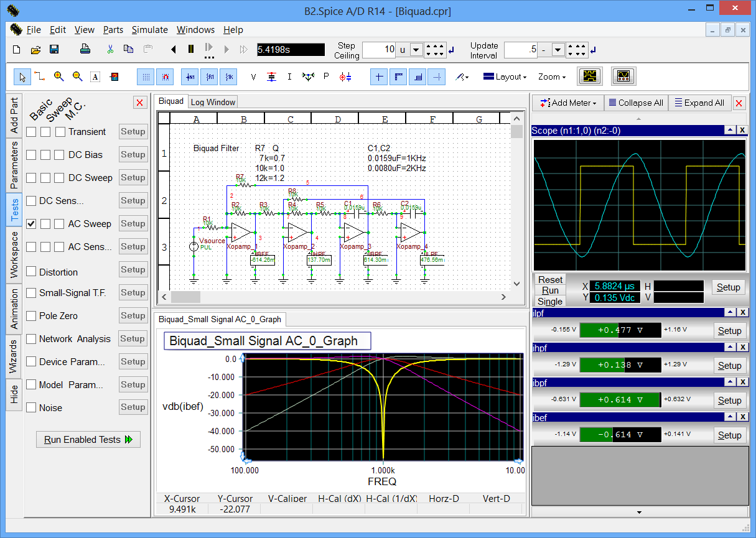Select the text annotation A tool

(95, 77)
